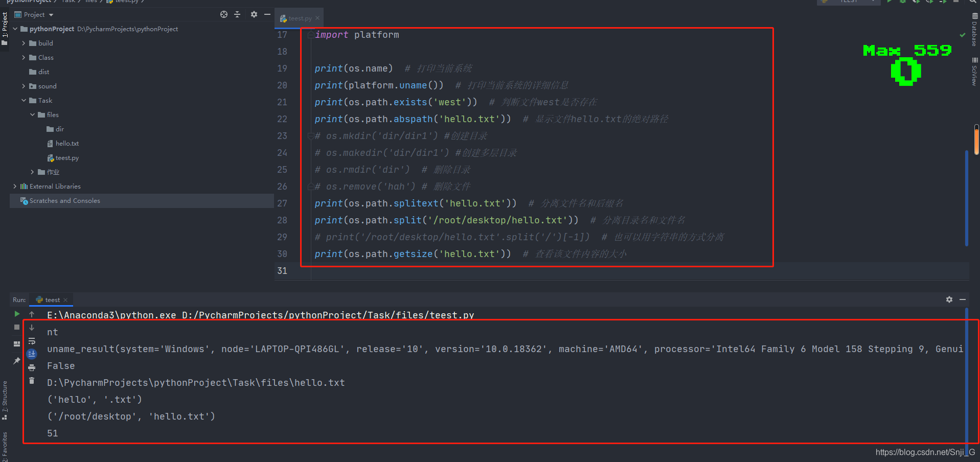This screenshot has width=980, height=462.
Task: Toggle the 1: Project sidebar button
Action: coord(5,29)
